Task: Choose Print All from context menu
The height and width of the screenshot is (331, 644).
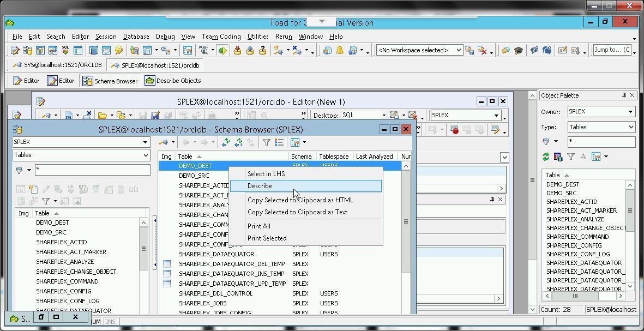Action: [x=305, y=226]
